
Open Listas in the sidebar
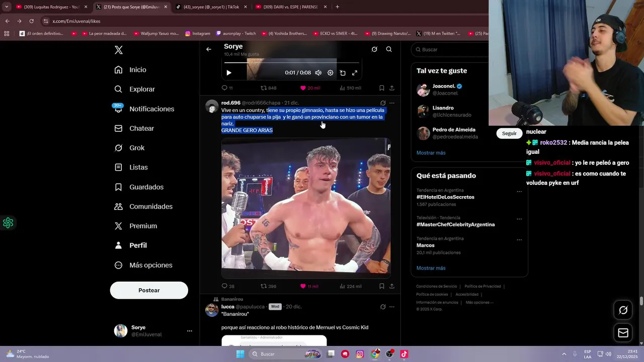point(131,167)
